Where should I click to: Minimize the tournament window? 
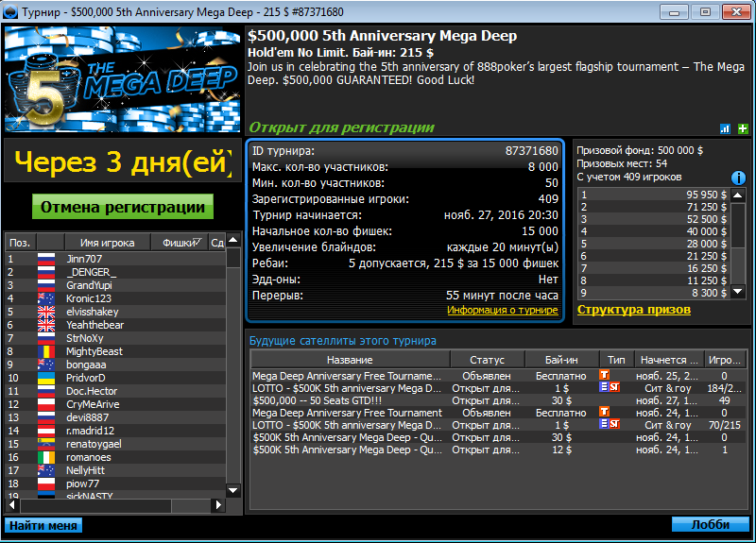point(674,11)
